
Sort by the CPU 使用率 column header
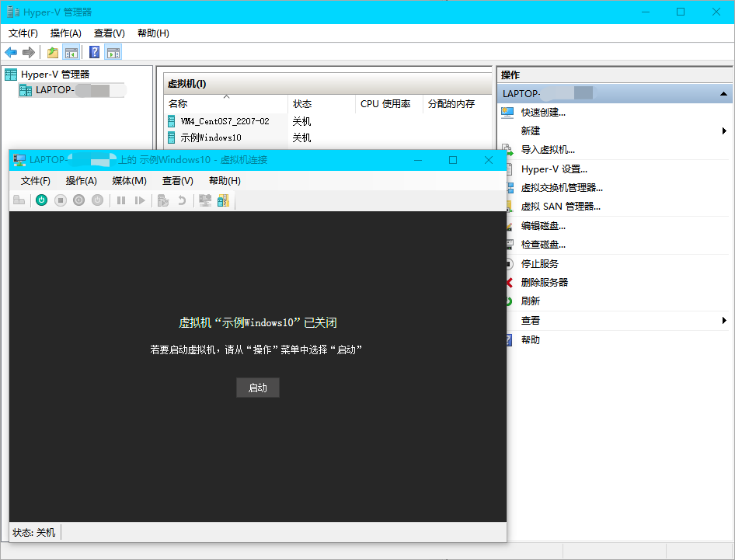pos(389,104)
